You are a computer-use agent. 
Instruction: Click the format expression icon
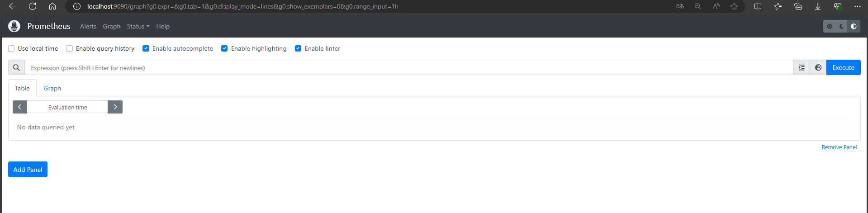802,67
